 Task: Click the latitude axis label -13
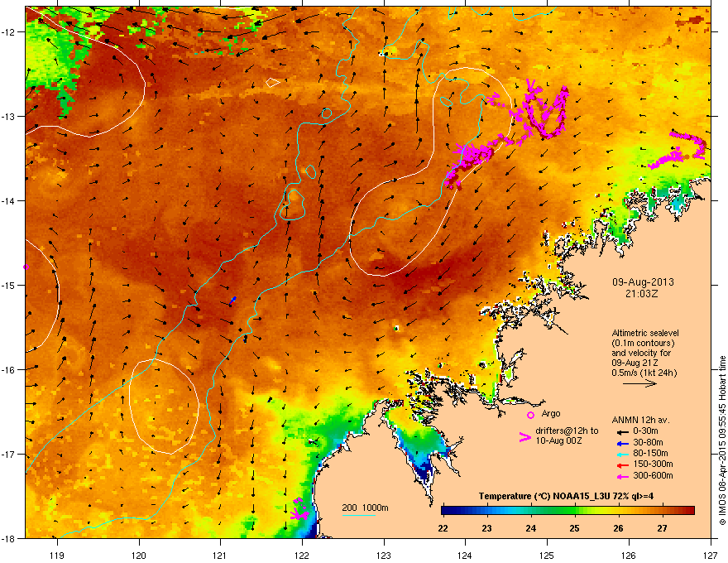point(9,117)
